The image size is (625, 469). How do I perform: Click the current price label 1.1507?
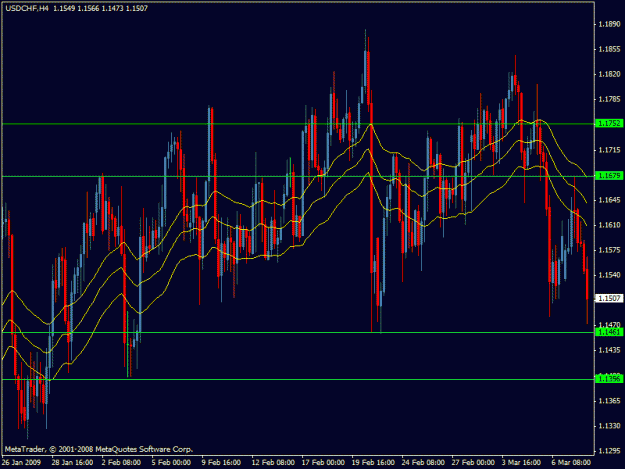tap(609, 298)
